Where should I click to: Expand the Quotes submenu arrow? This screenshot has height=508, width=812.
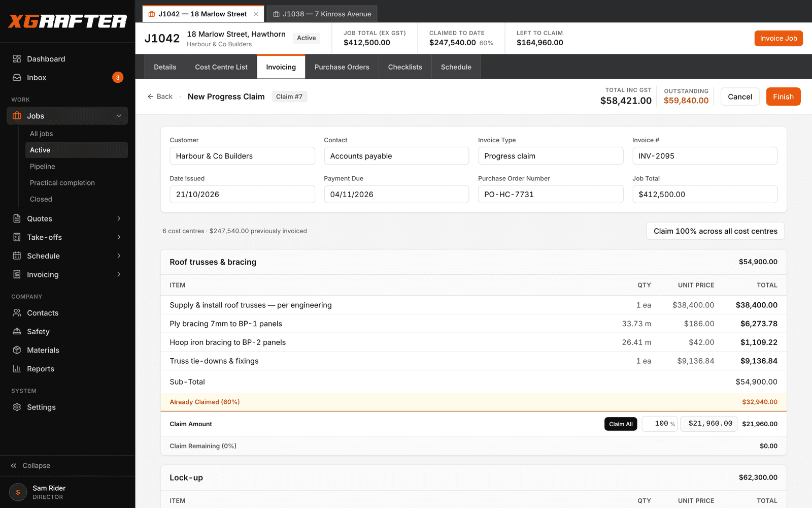click(119, 218)
